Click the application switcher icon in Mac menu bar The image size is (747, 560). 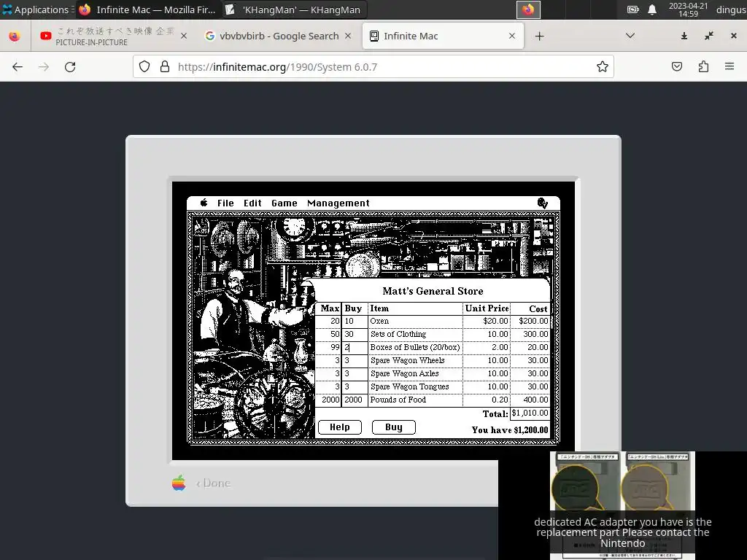[542, 203]
